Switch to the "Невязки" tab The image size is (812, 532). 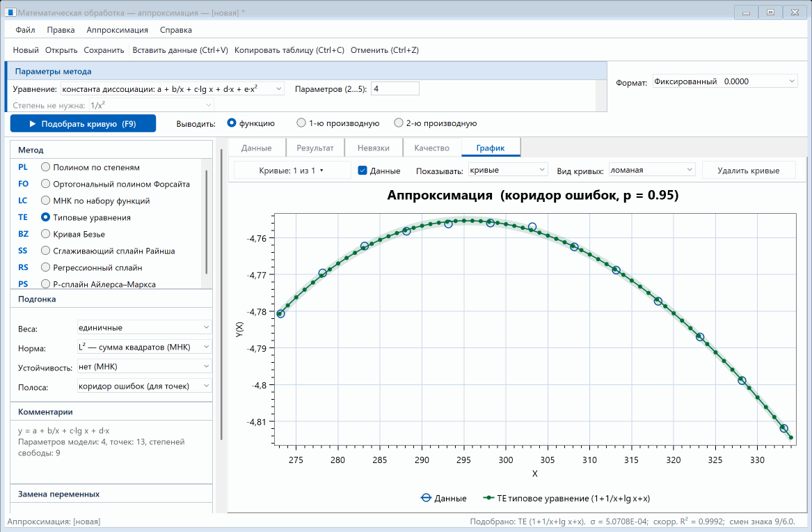tap(374, 148)
